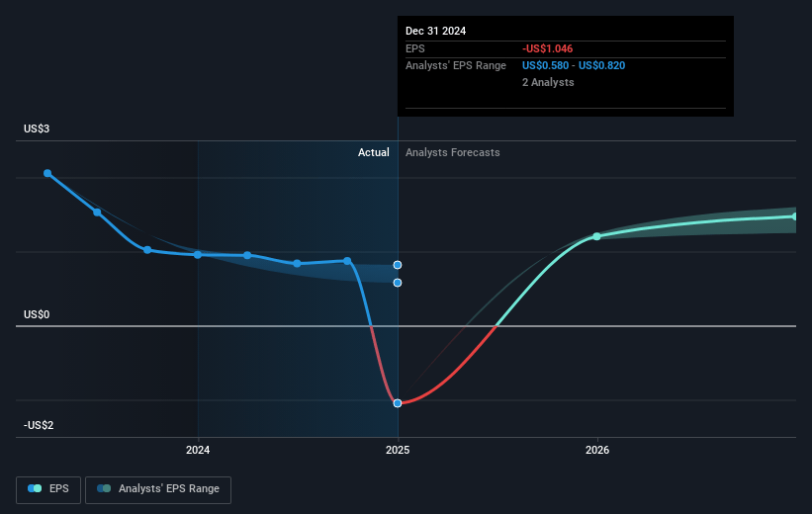Click the Analysts' EPS Range legend color icon

[104, 488]
